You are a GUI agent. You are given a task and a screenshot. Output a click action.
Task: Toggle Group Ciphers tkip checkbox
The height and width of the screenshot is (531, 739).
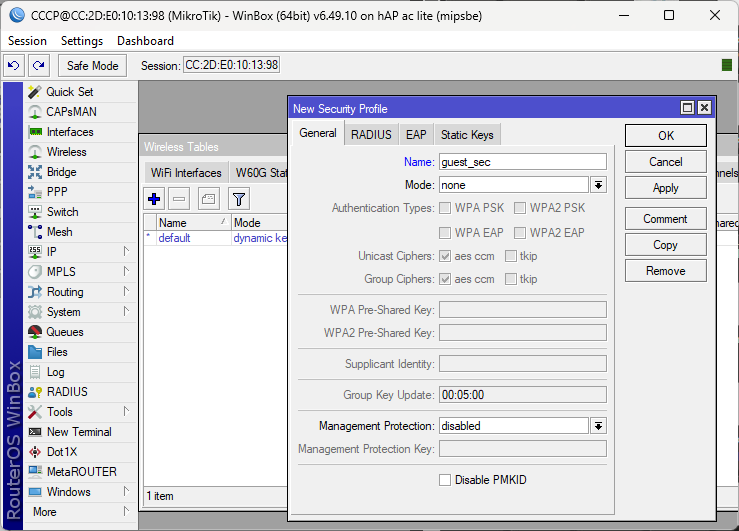click(511, 279)
